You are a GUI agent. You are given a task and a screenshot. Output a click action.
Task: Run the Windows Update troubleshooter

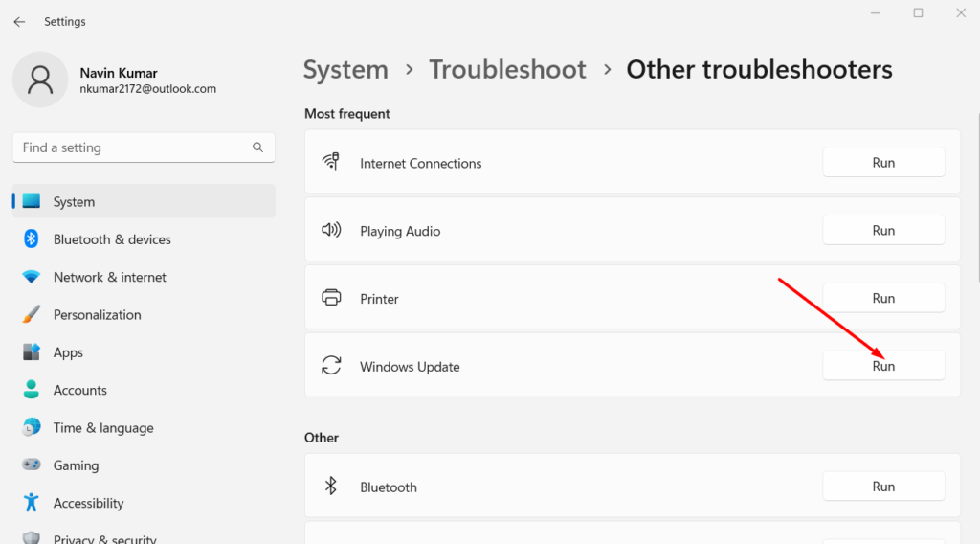click(882, 366)
